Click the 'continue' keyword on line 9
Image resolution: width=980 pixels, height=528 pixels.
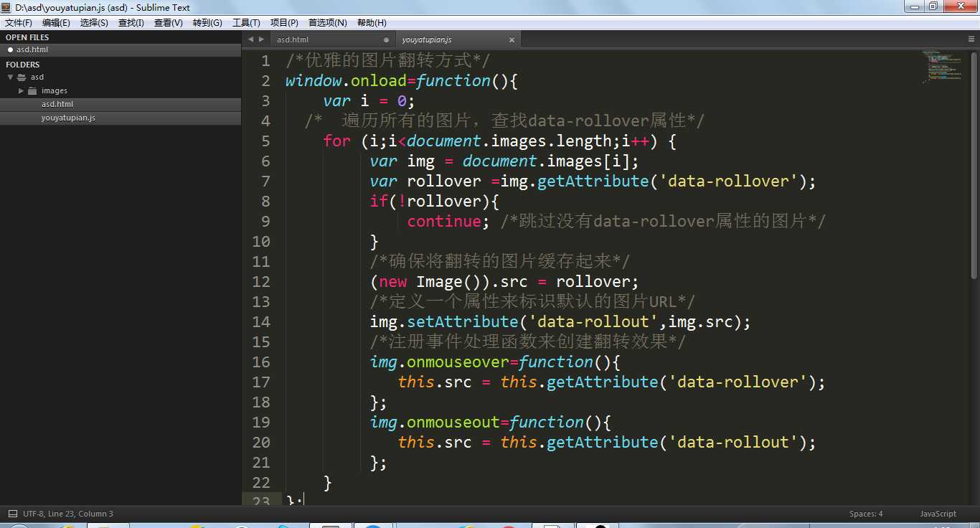coord(444,222)
